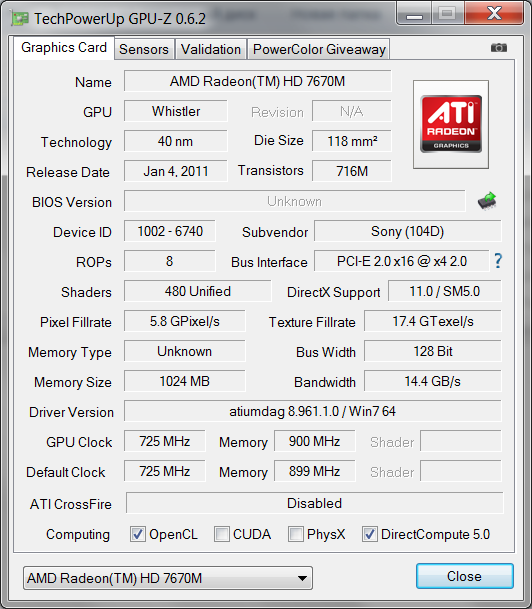Click the BIOS save chip icon
Viewport: 532px width, 609px height.
click(487, 201)
